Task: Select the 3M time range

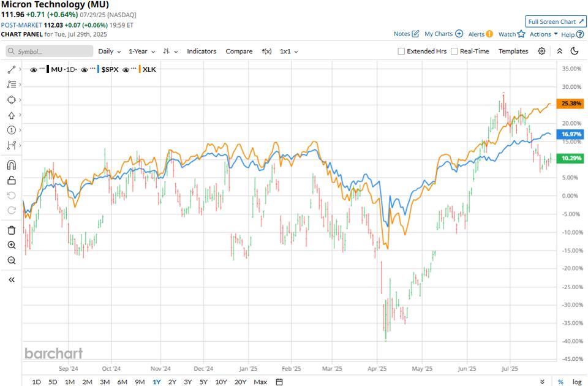Action: point(105,382)
